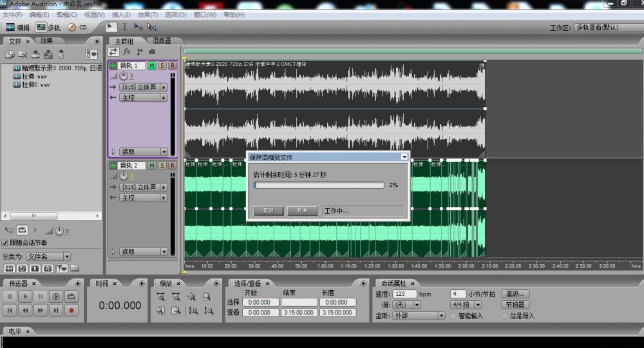Click Play to End circled play button
The height and width of the screenshot is (348, 644).
56,296
